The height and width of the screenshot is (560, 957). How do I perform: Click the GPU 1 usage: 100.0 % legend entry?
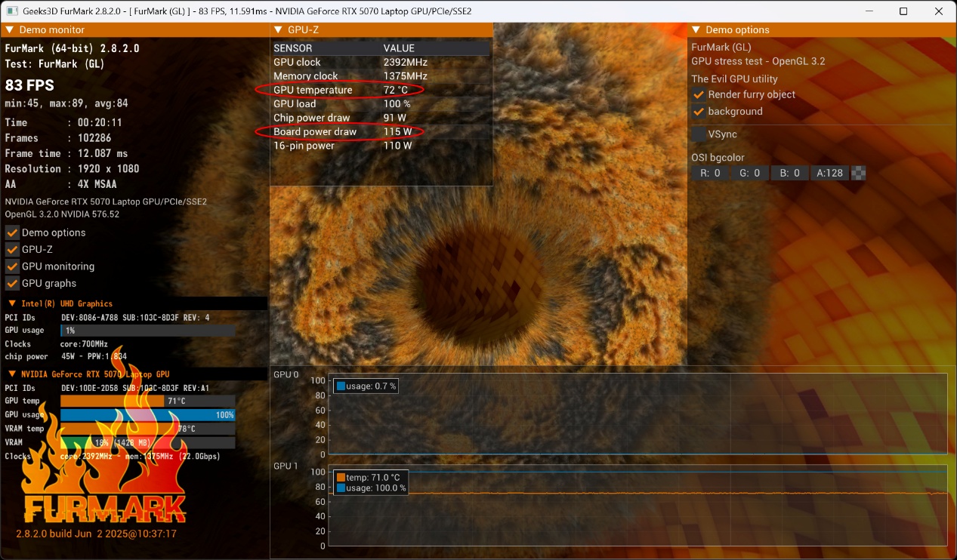click(x=372, y=488)
